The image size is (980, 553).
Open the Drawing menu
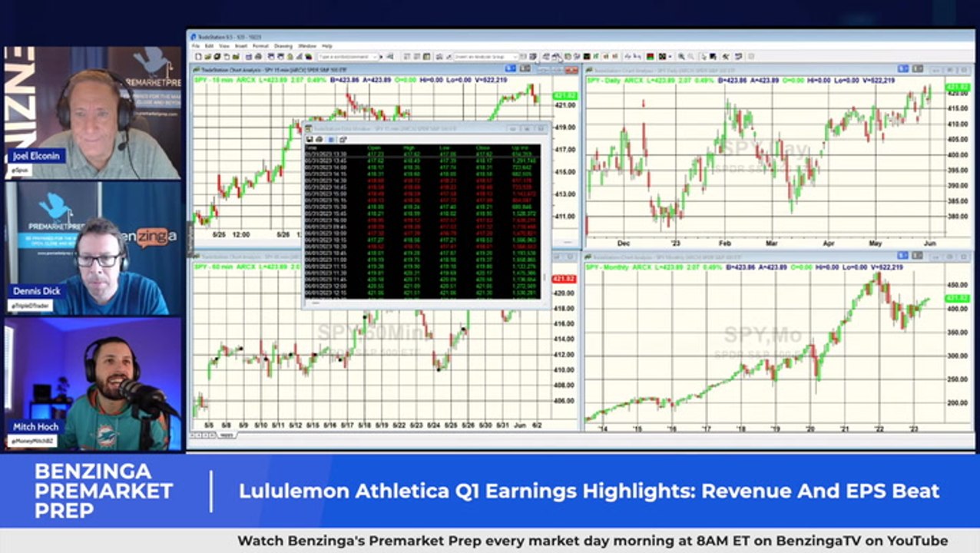coord(283,45)
